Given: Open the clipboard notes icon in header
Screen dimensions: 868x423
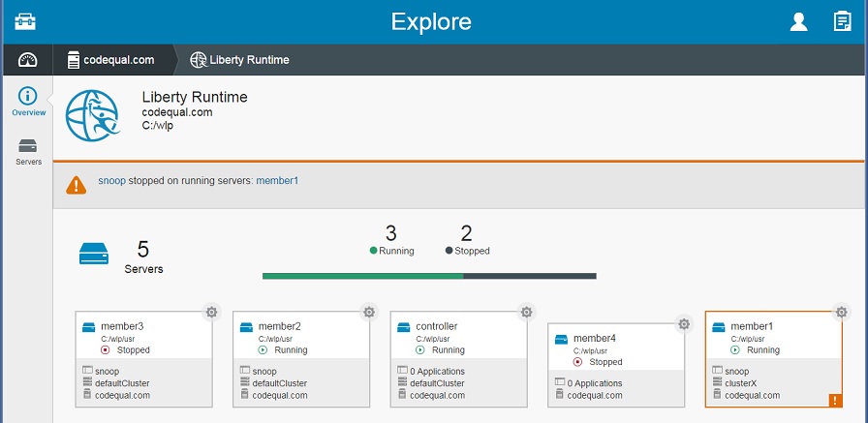Looking at the screenshot, I should tap(842, 21).
